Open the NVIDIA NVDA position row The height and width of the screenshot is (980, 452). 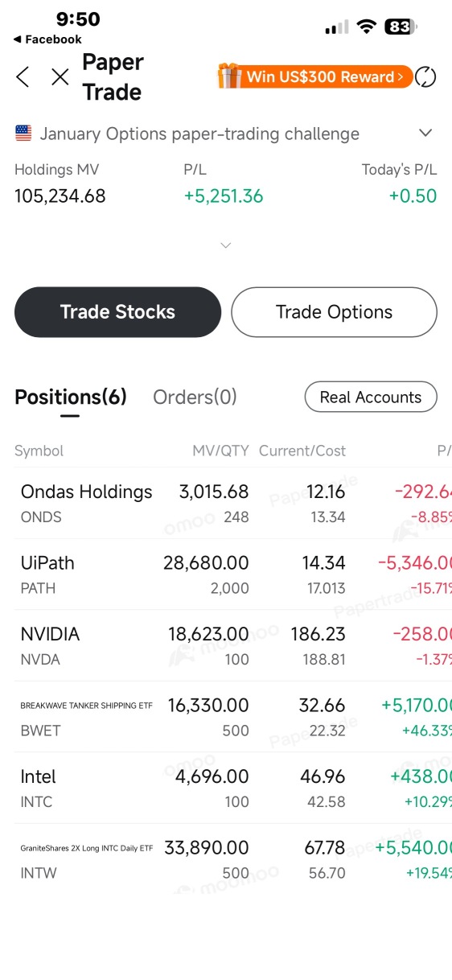point(226,645)
